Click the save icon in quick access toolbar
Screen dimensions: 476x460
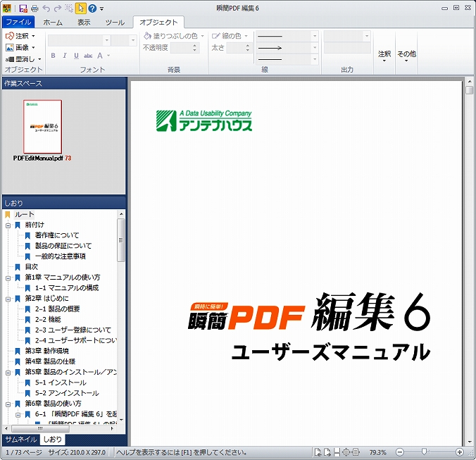pos(23,8)
